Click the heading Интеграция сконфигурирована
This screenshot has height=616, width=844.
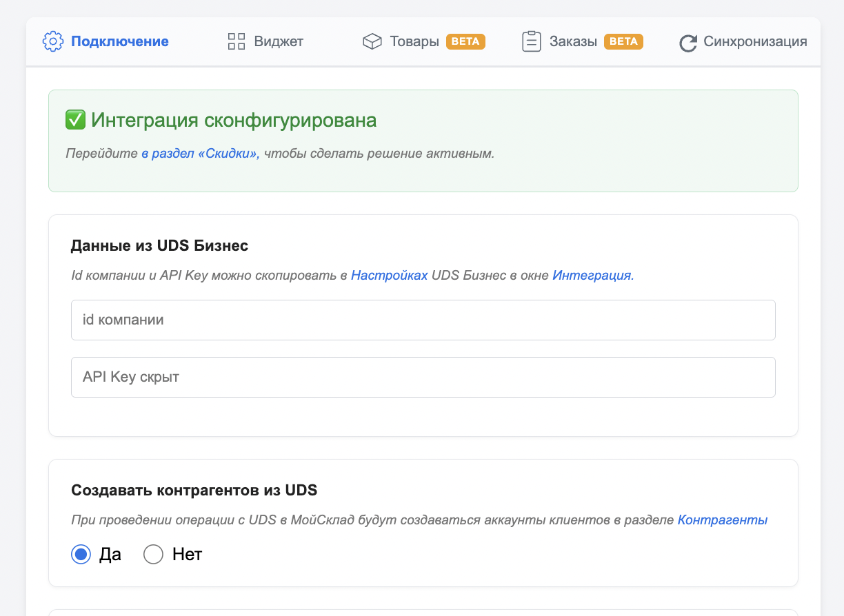click(x=234, y=120)
